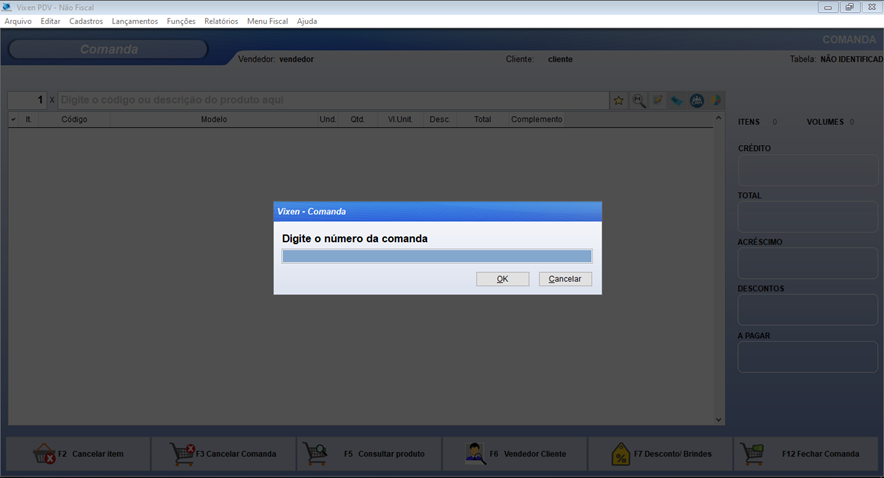Click the It. column header
This screenshot has width=884, height=478.
28,120
